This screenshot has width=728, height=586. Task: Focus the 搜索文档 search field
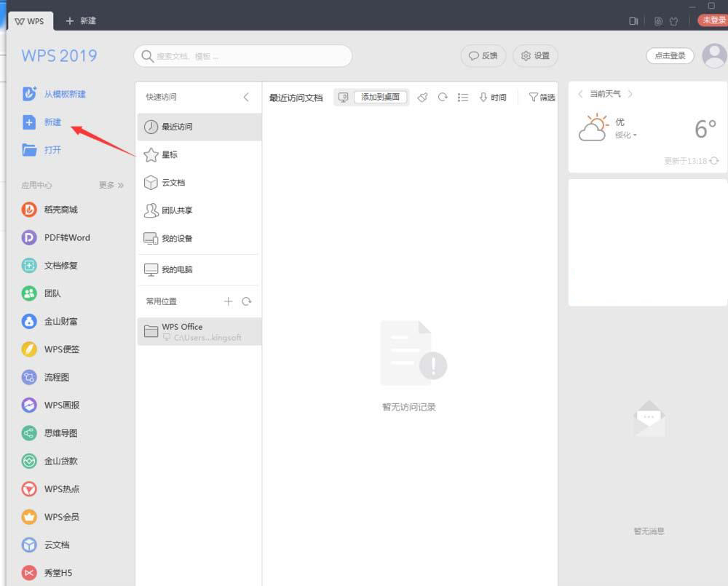coord(243,56)
